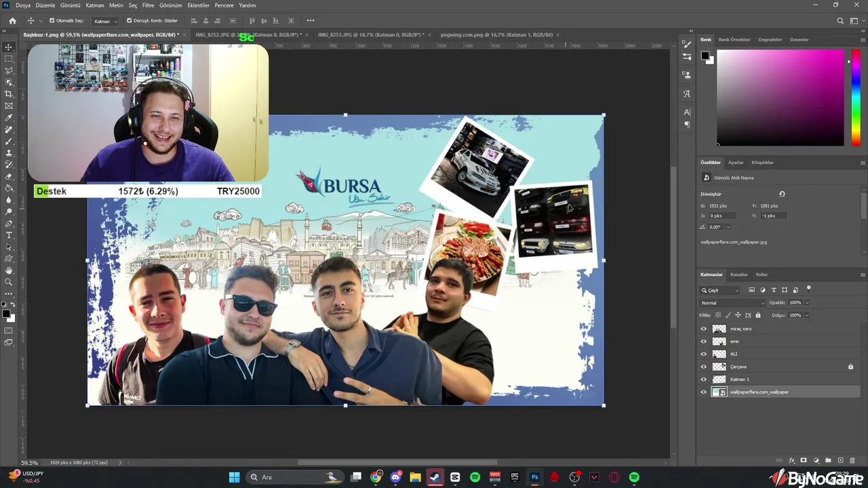Screen dimensions: 868x488
Task: Open the Çeşit layer filter dropdown
Action: tap(721, 290)
